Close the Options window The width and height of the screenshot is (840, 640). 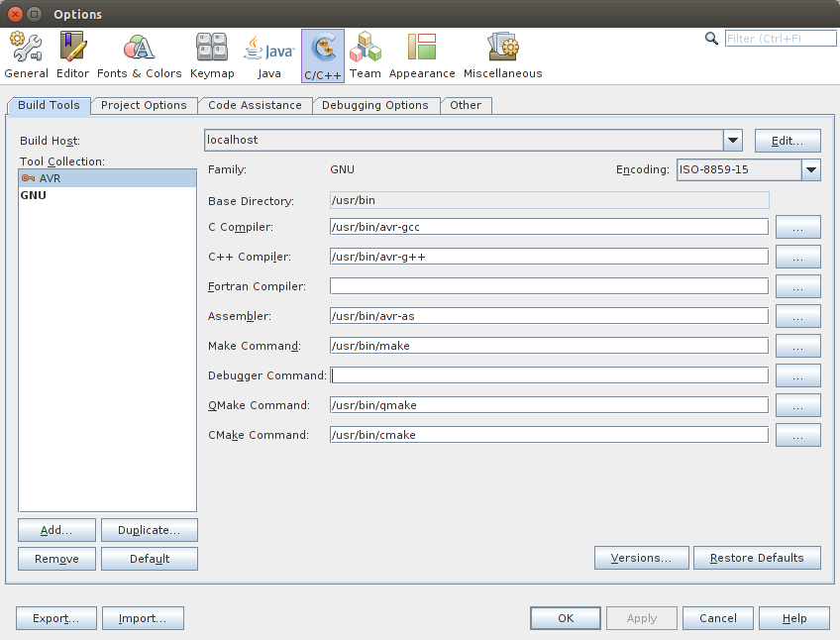(x=16, y=14)
